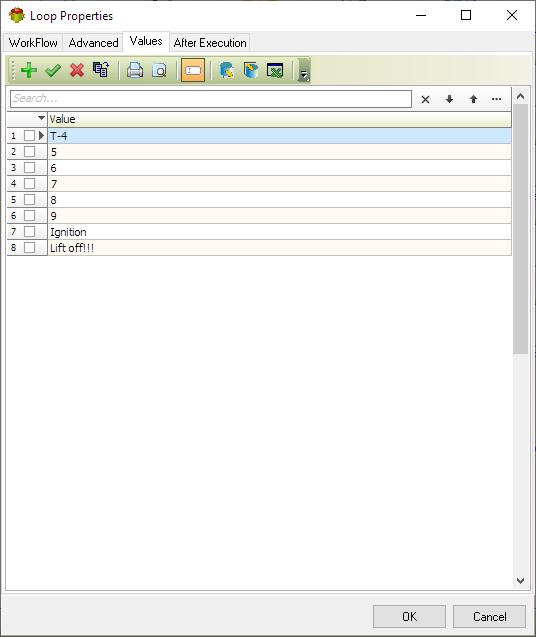Switch to the Advanced tab
The width and height of the screenshot is (536, 637).
pyautogui.click(x=93, y=43)
